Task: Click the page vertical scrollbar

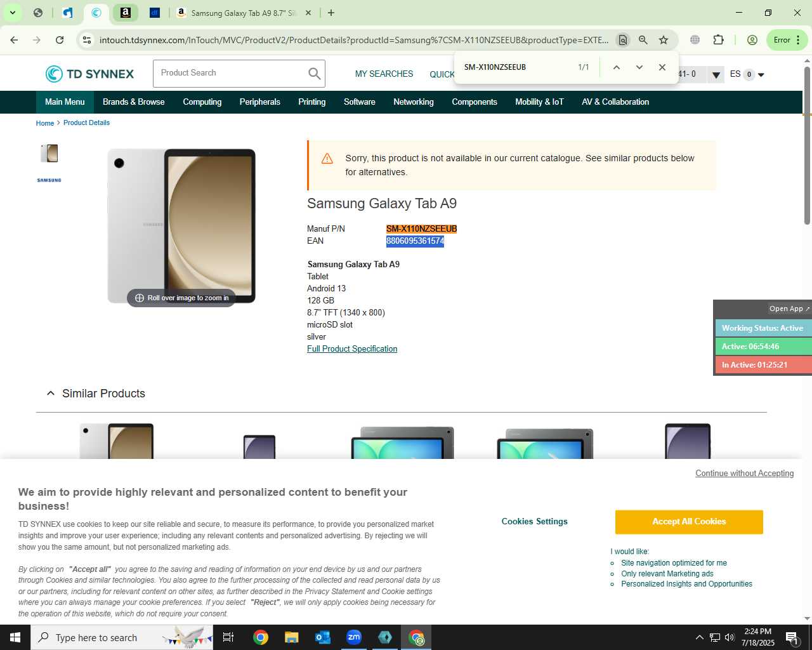Action: (x=807, y=146)
